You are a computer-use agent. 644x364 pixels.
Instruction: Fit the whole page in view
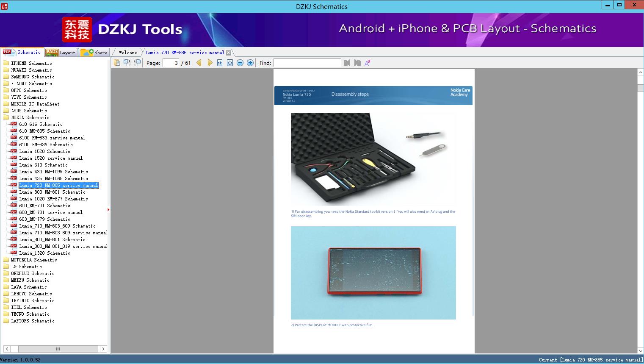(x=230, y=63)
